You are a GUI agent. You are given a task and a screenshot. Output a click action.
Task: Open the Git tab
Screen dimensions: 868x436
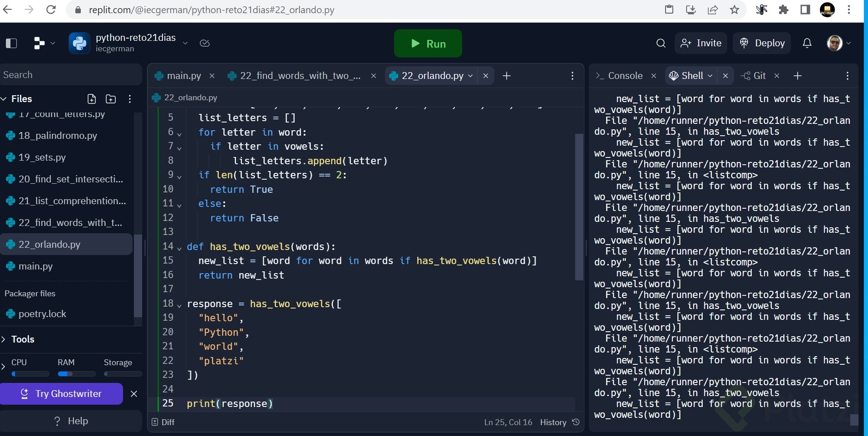754,76
